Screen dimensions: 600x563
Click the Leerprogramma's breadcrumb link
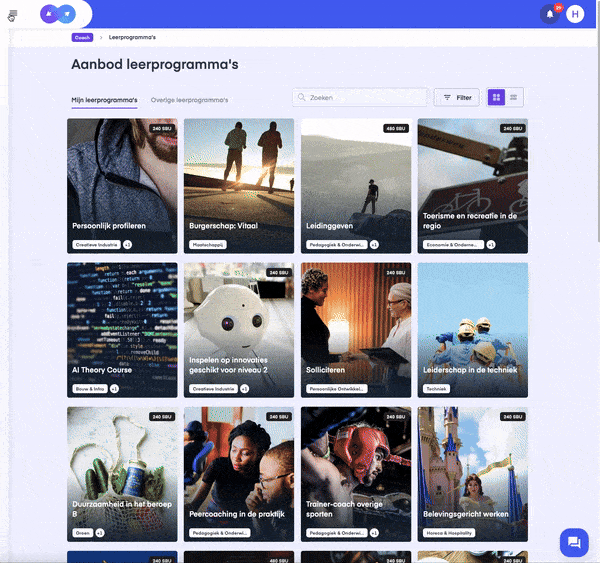coord(132,38)
